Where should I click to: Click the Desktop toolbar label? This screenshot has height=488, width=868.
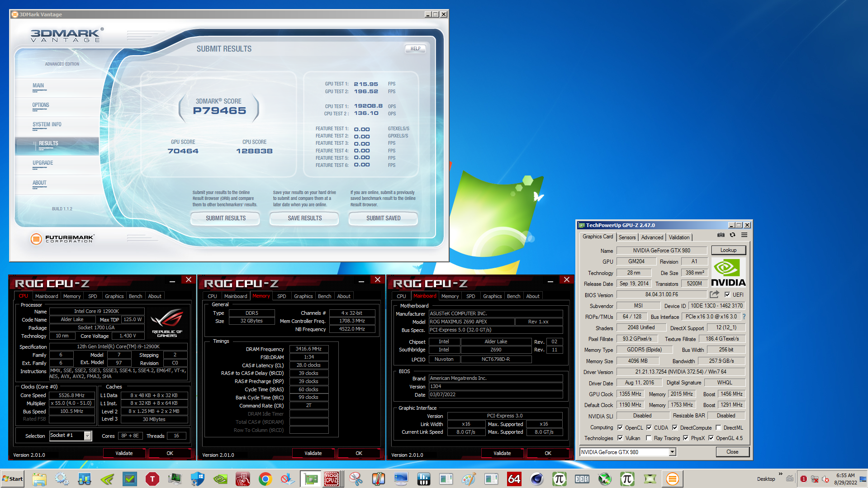click(766, 479)
